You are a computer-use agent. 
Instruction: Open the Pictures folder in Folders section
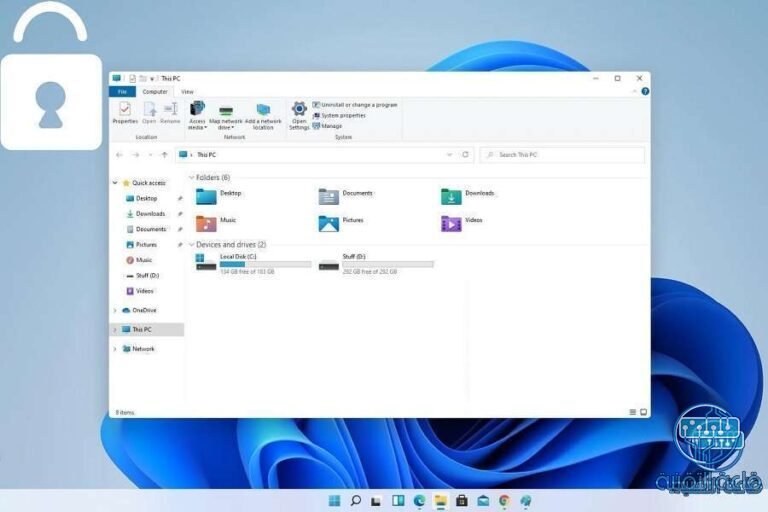(x=329, y=223)
